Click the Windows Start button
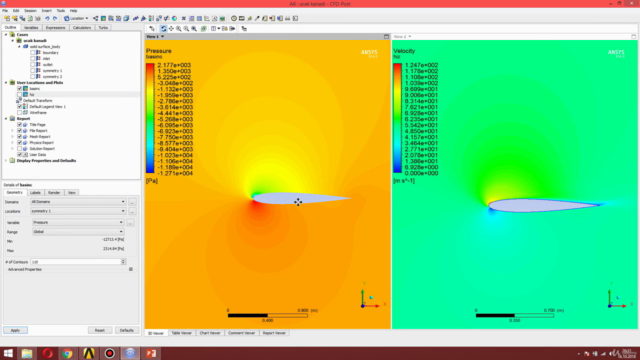The width and height of the screenshot is (640, 360). coord(8,353)
